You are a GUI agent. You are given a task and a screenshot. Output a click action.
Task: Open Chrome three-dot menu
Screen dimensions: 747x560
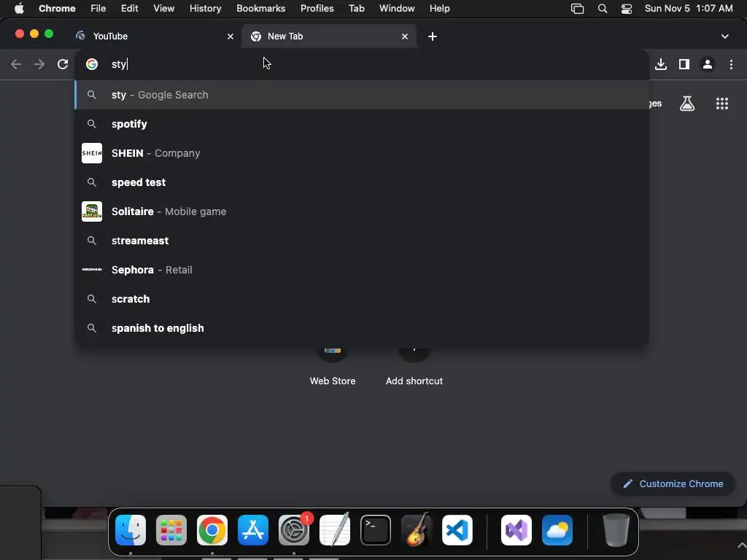click(x=731, y=64)
